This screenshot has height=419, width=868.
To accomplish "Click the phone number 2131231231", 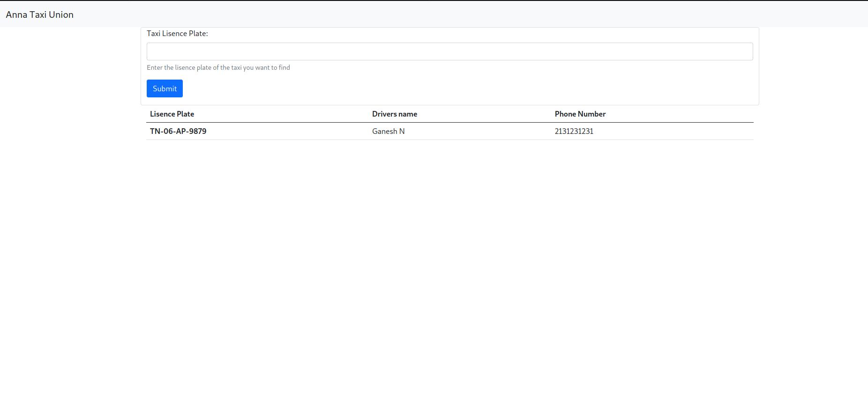I will (574, 131).
